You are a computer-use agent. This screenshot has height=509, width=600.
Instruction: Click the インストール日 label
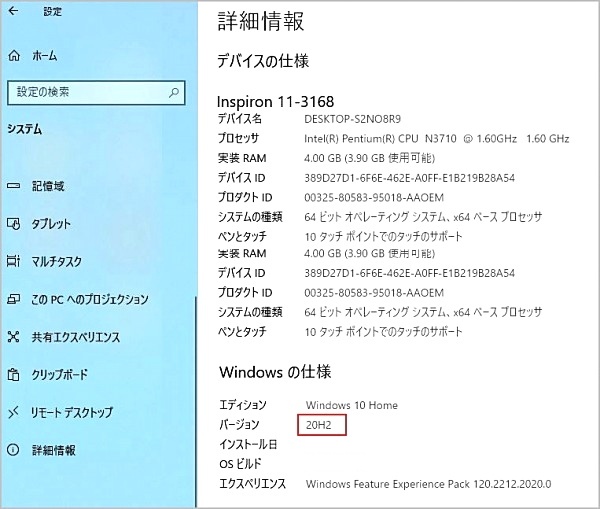(248, 444)
